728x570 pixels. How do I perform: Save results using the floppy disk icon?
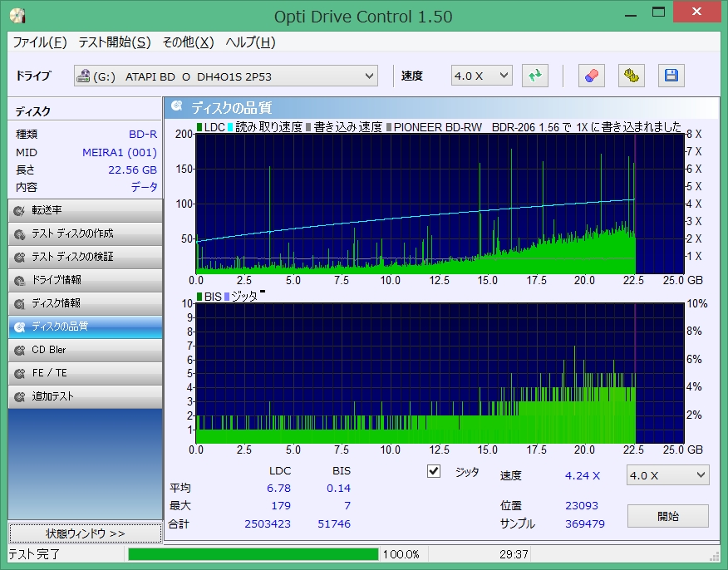pos(671,76)
